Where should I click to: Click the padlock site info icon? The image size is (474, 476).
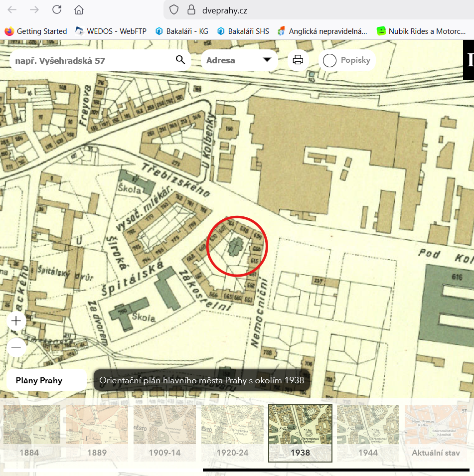click(190, 10)
